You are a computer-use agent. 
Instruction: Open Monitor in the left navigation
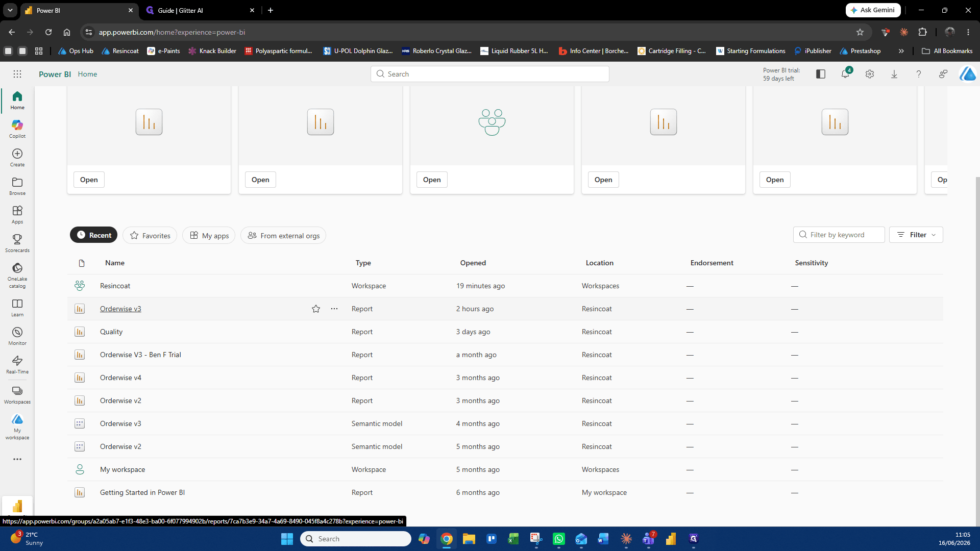coord(17,336)
